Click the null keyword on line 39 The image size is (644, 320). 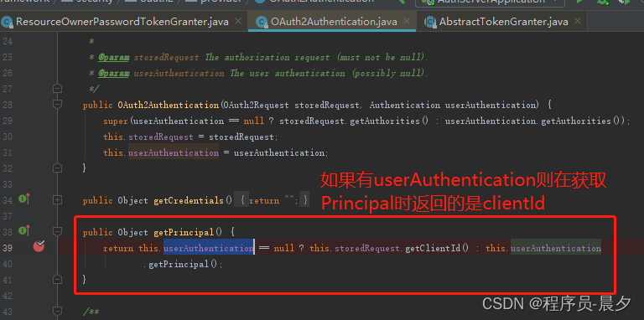(x=283, y=248)
